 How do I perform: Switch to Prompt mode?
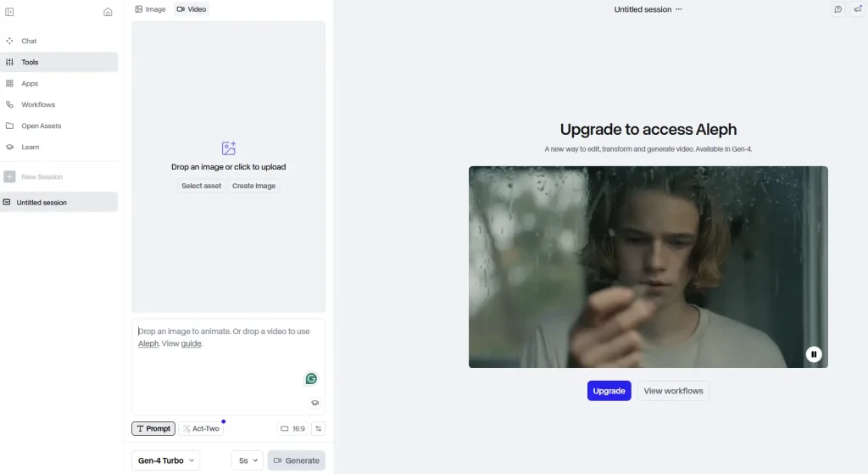coord(153,429)
